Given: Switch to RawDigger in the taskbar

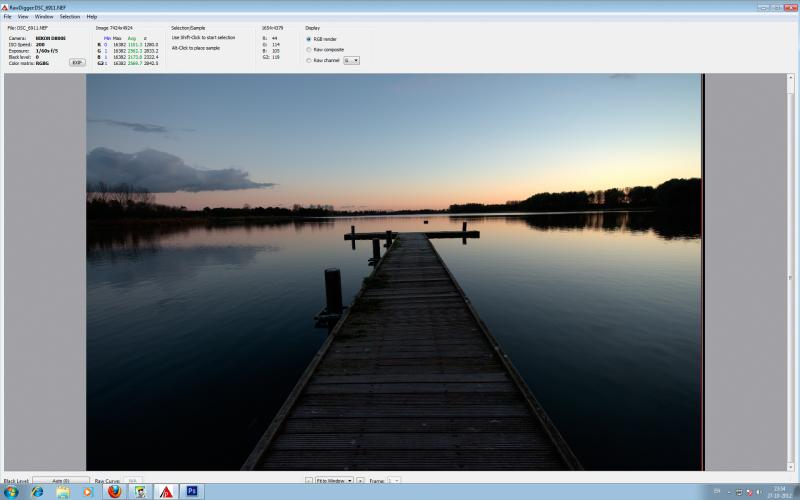Looking at the screenshot, I should coord(166,491).
